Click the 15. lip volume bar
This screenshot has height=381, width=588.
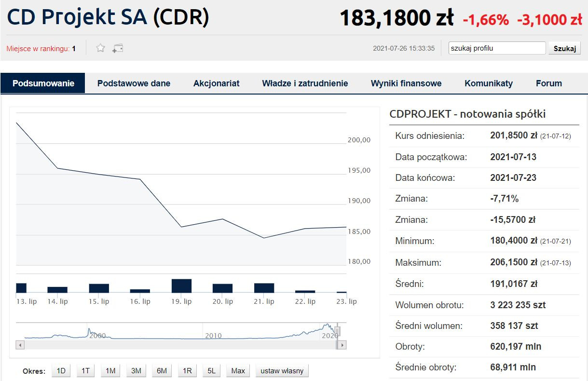tap(99, 288)
